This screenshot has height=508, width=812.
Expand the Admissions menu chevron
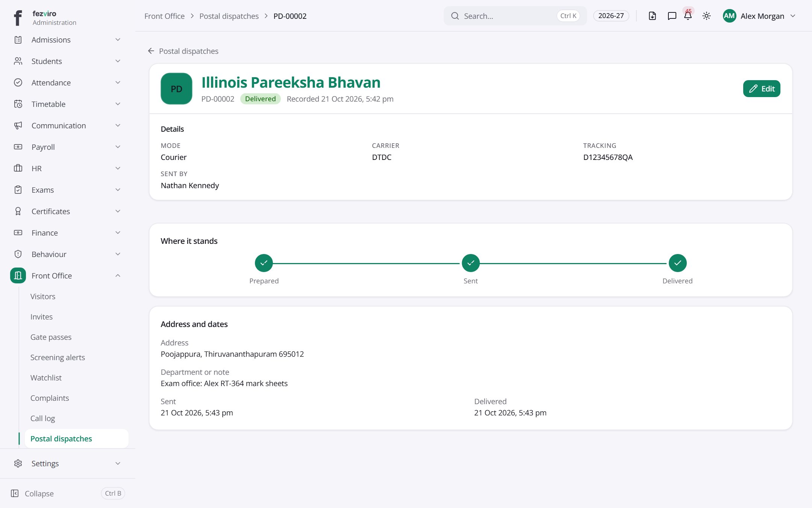(118, 40)
